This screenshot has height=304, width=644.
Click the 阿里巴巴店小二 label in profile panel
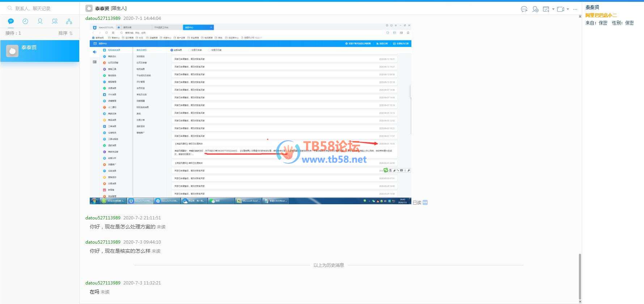(x=601, y=15)
